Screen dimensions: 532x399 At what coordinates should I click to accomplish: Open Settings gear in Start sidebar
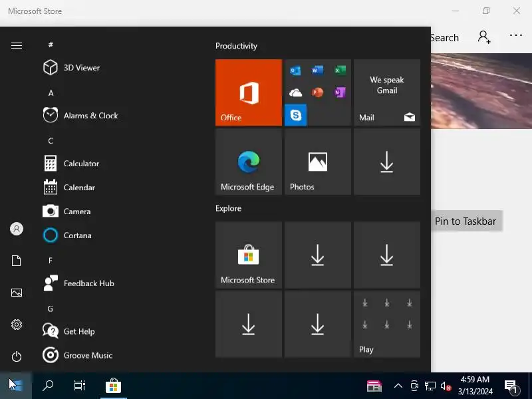16,325
